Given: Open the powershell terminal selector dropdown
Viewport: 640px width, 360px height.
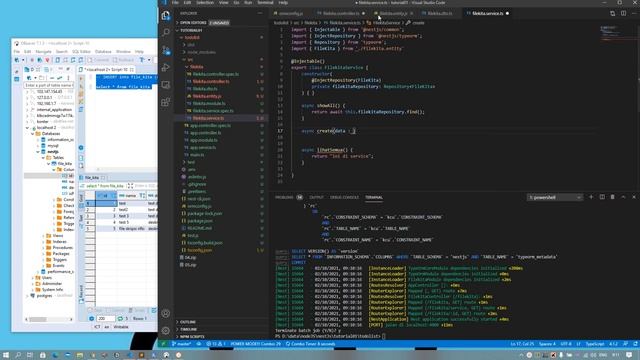Looking at the screenshot, I should [555, 198].
